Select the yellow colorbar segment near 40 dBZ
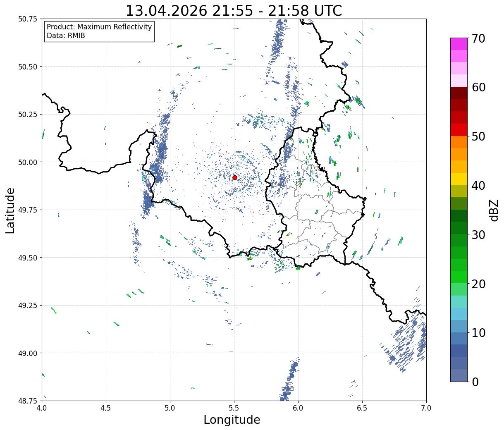504x430 pixels. click(459, 179)
